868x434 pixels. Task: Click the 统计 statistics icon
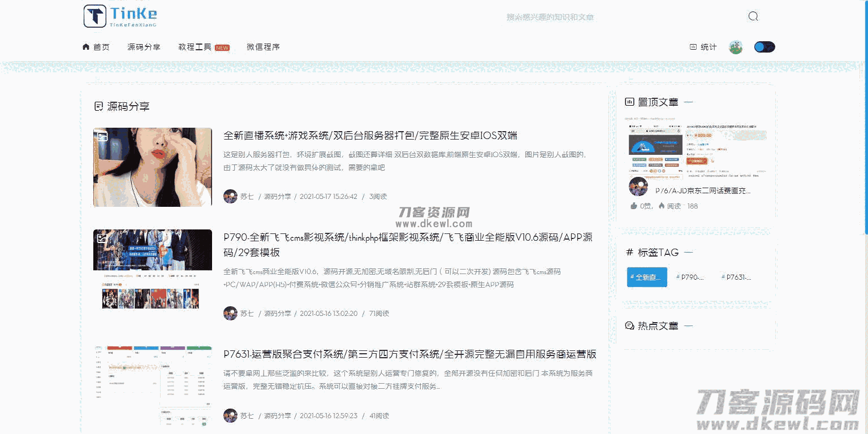693,47
